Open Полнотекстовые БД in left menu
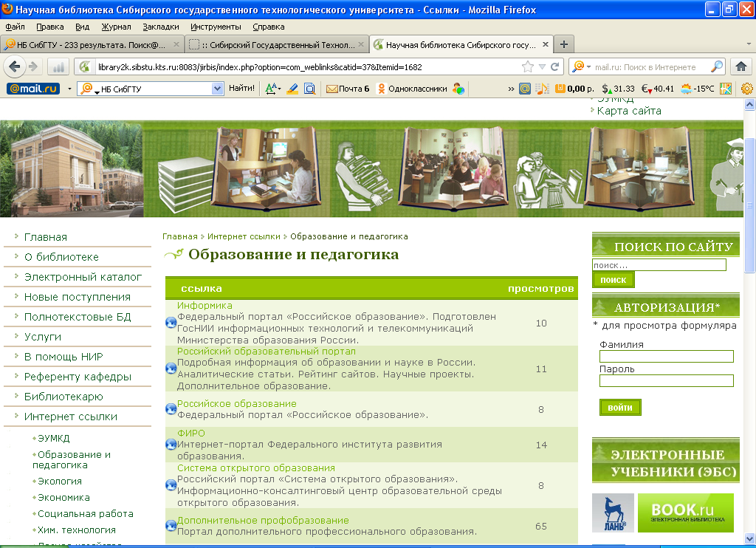756x548 pixels. click(78, 317)
